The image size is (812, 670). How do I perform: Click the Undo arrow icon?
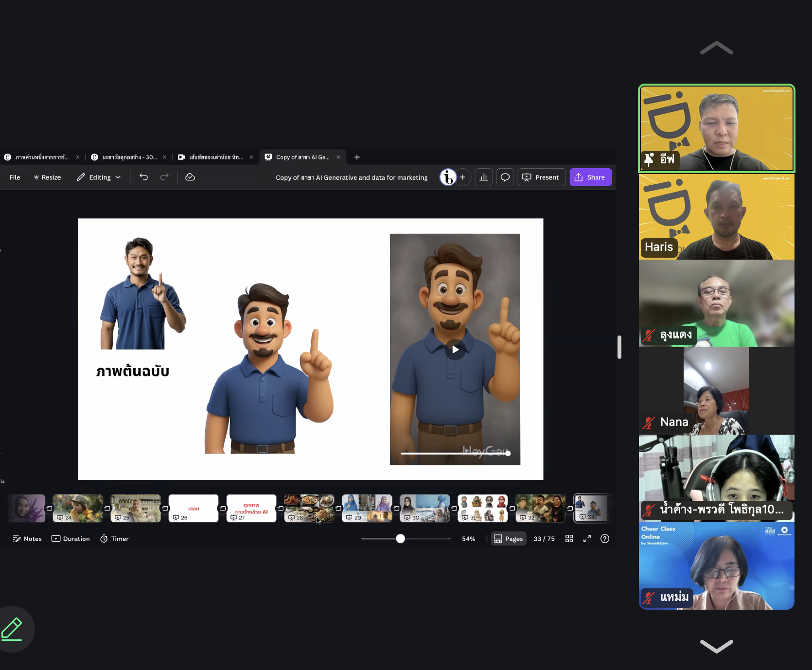coord(143,177)
